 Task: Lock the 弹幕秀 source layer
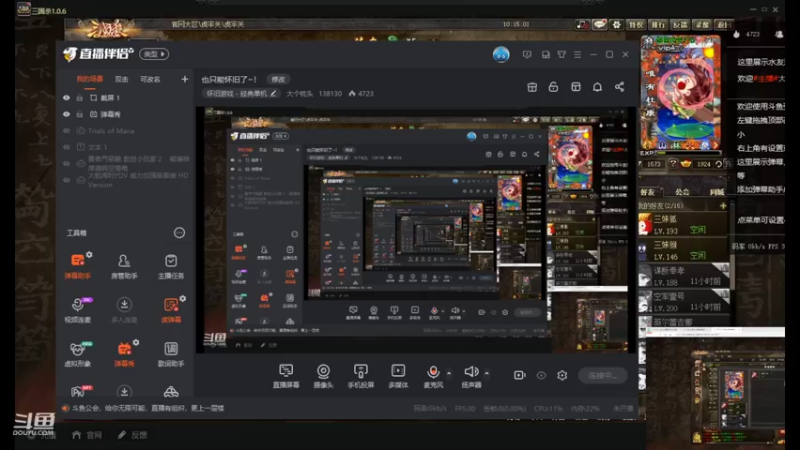(80, 114)
